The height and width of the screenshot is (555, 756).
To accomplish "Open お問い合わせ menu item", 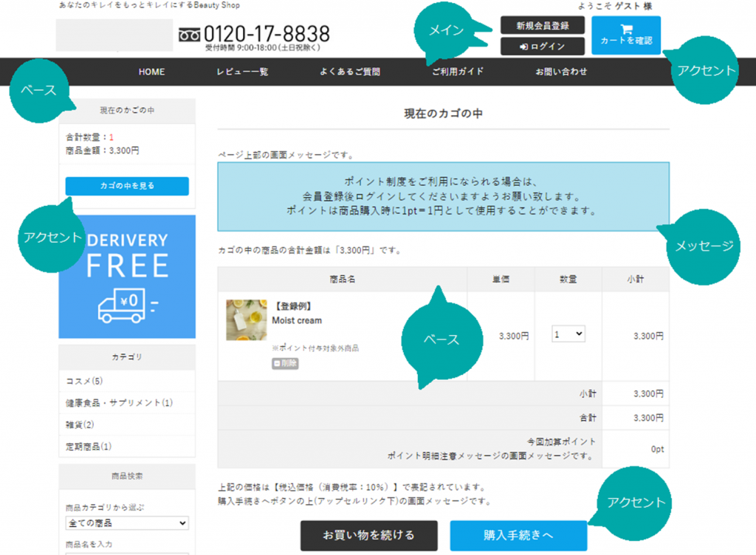I will (561, 72).
